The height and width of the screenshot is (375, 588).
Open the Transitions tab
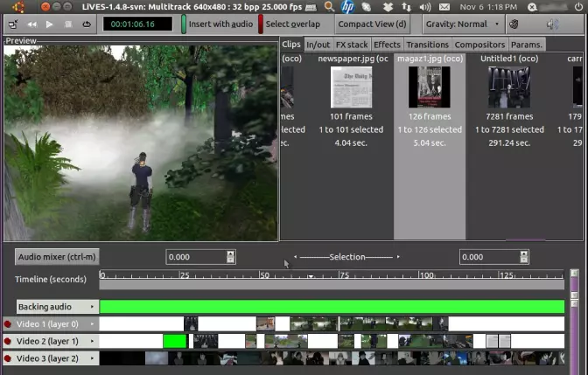pyautogui.click(x=428, y=45)
